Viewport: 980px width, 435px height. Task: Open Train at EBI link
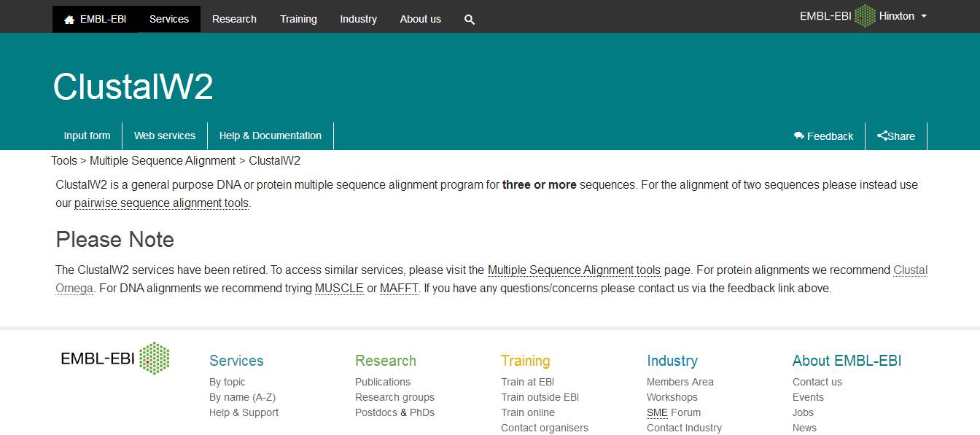click(527, 382)
